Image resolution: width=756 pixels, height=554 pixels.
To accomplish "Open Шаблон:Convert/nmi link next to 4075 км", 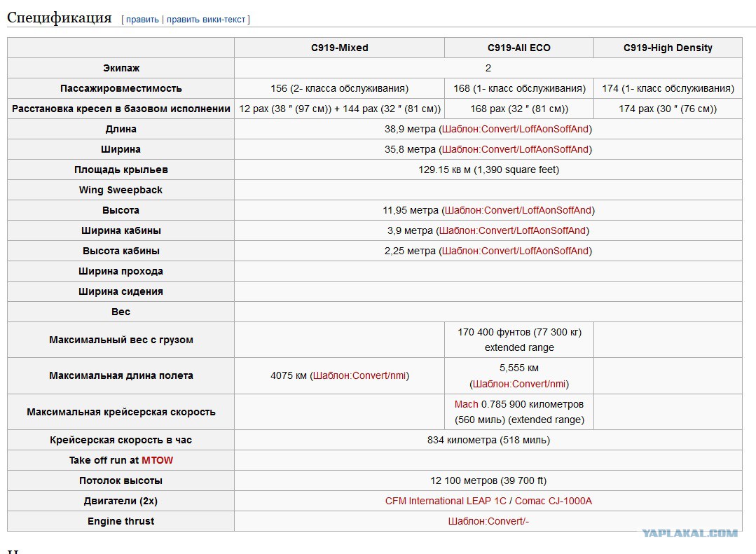I will point(359,375).
